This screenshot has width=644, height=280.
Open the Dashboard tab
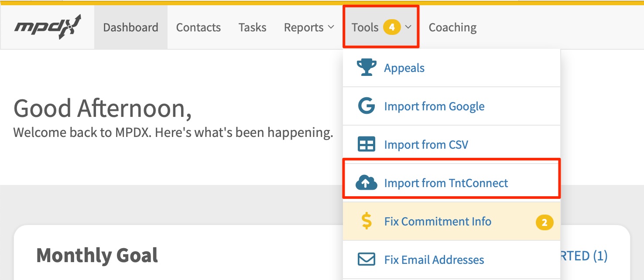click(x=130, y=27)
